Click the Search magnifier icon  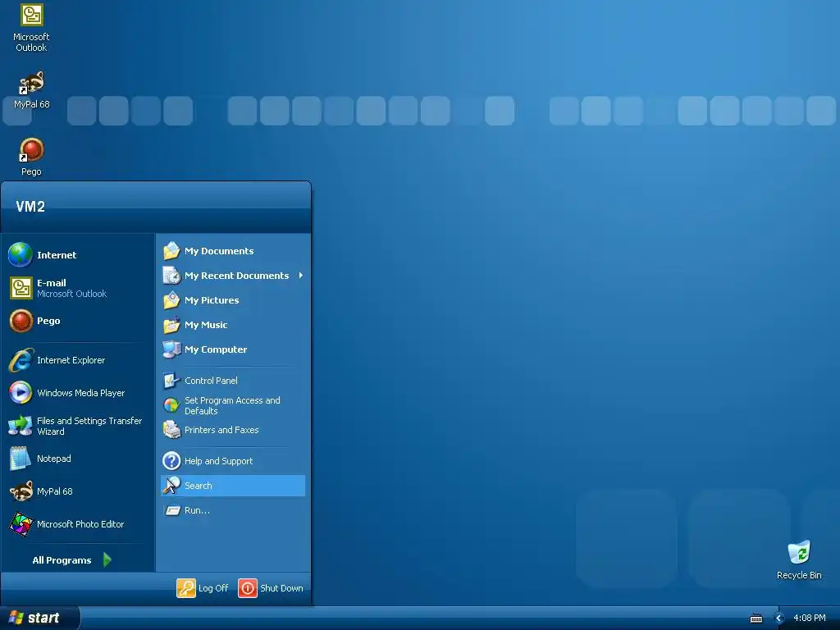coord(171,486)
